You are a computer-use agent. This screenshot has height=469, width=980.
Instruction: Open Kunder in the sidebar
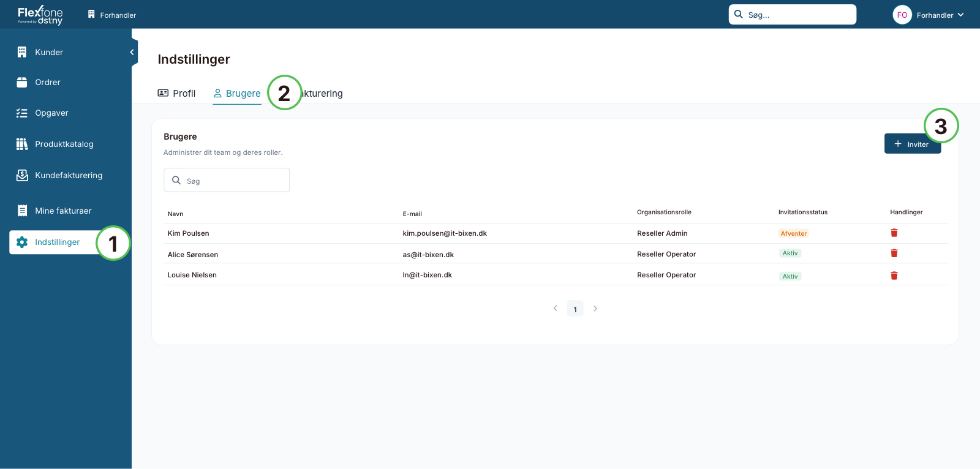point(49,52)
